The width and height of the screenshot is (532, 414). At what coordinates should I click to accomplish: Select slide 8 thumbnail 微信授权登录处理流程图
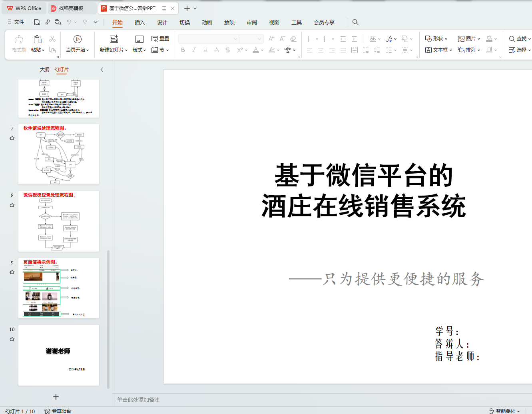point(59,221)
